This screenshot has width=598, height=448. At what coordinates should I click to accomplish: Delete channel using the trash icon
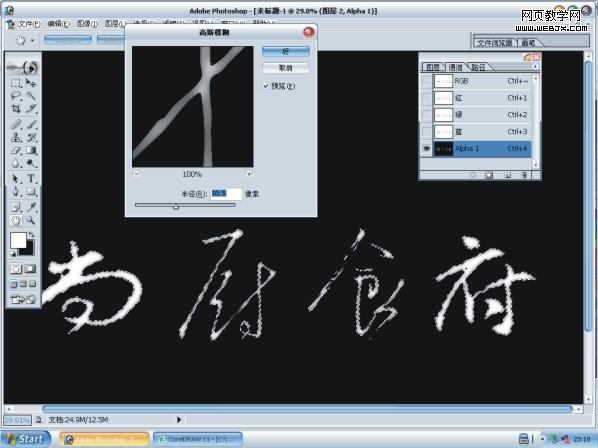pyautogui.click(x=524, y=175)
